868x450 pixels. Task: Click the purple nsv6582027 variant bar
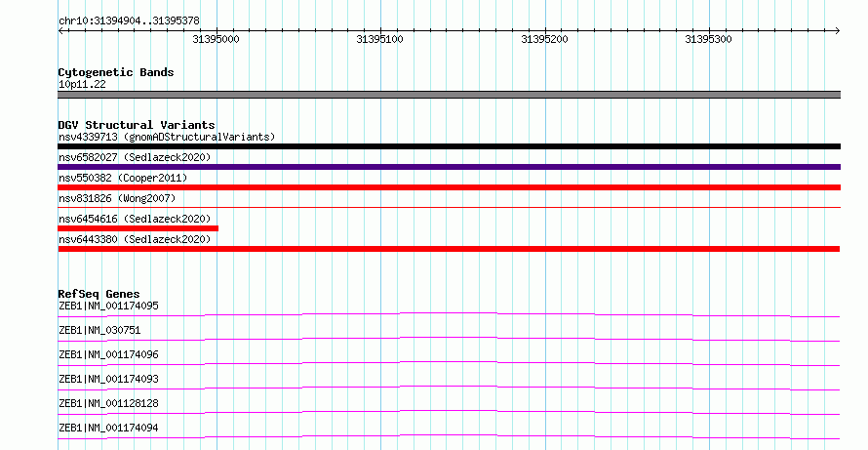point(449,167)
